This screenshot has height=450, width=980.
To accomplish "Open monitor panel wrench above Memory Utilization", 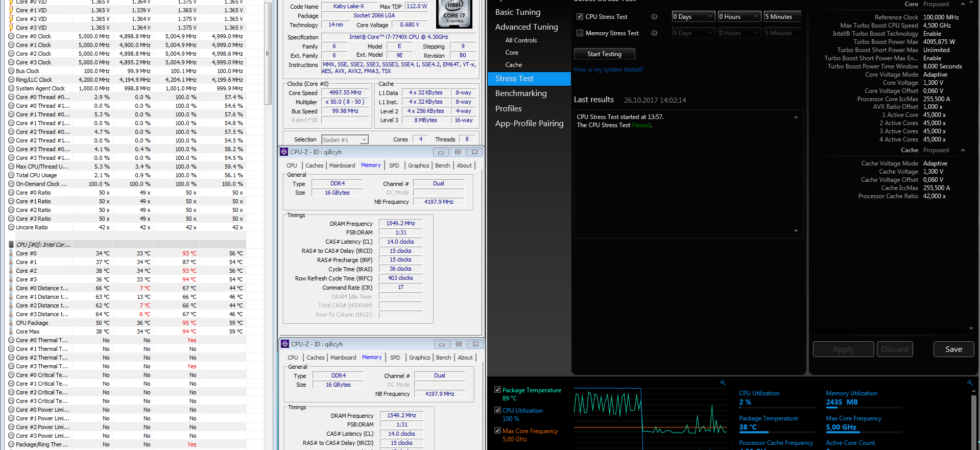I will [969, 382].
